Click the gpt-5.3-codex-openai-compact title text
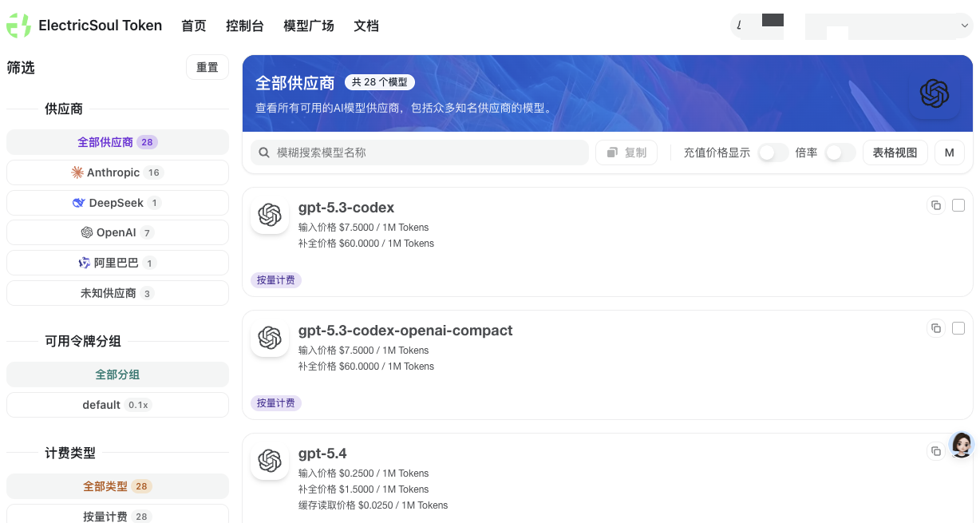Viewport: 980px width, 523px height. (405, 331)
